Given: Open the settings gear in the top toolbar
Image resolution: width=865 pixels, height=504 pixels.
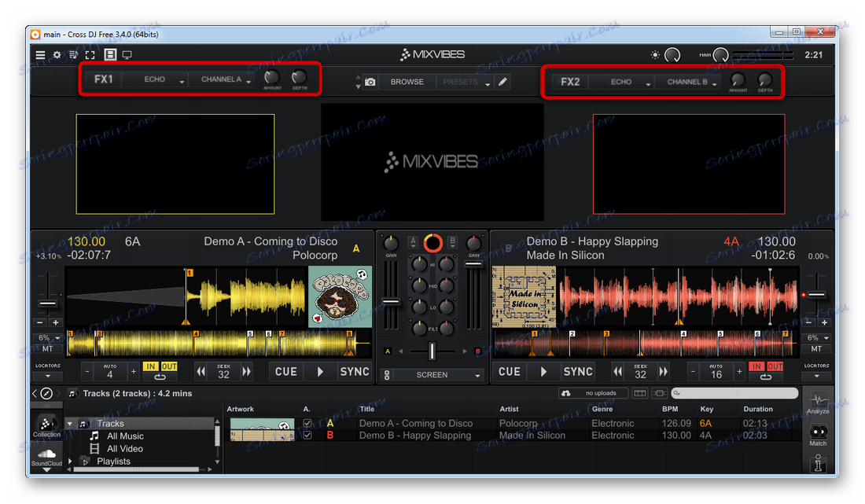Looking at the screenshot, I should tap(57, 55).
